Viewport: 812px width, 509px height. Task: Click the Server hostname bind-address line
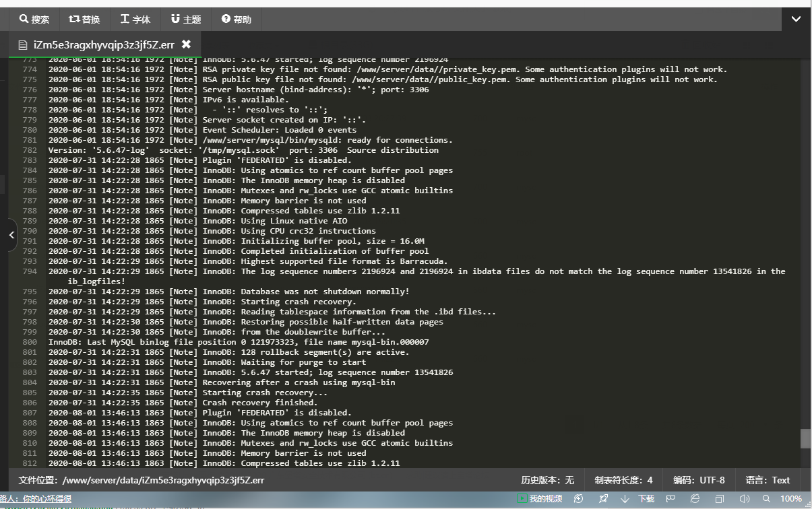pyautogui.click(x=239, y=90)
